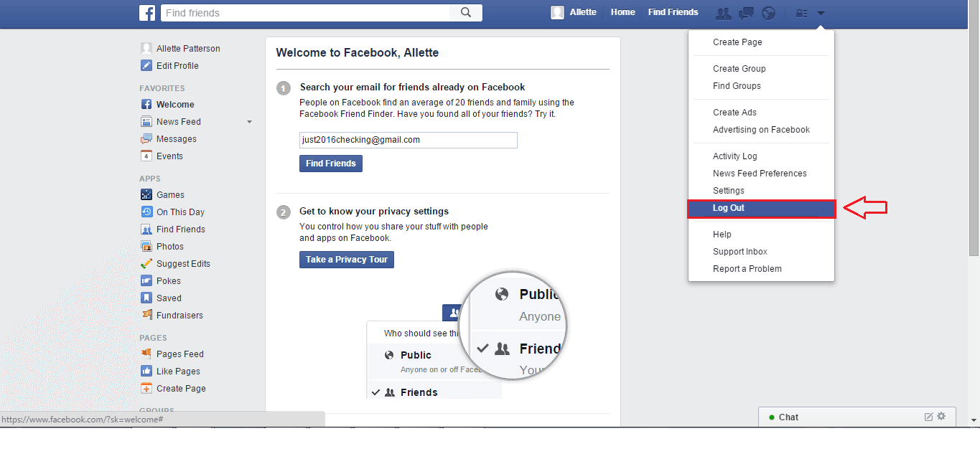The height and width of the screenshot is (454, 980).
Task: Click the Pages Feed icon
Action: click(146, 354)
